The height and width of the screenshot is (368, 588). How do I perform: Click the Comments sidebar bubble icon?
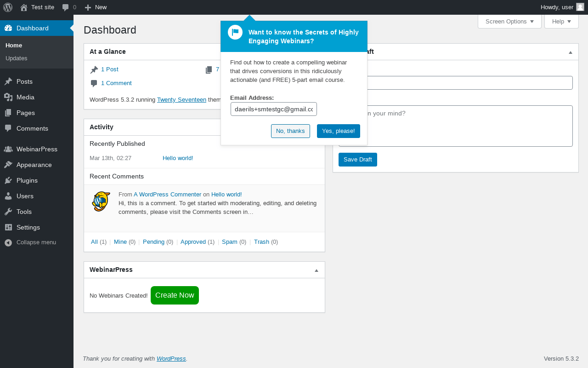(x=8, y=128)
